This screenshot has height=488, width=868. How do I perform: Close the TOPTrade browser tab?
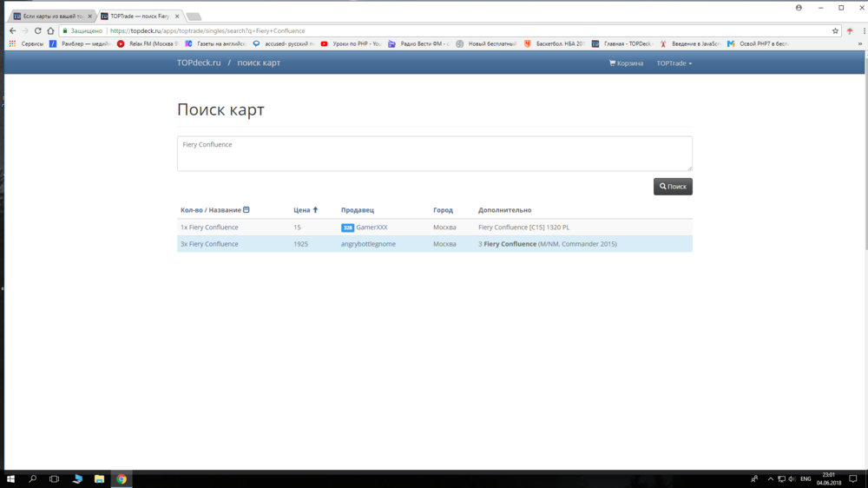pos(175,16)
